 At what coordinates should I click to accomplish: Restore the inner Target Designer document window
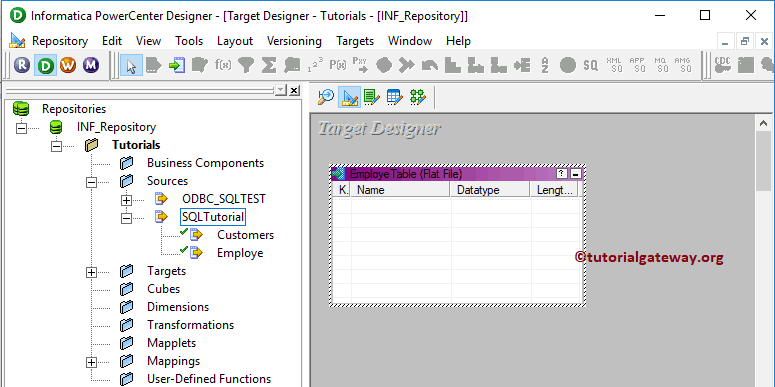[x=745, y=42]
